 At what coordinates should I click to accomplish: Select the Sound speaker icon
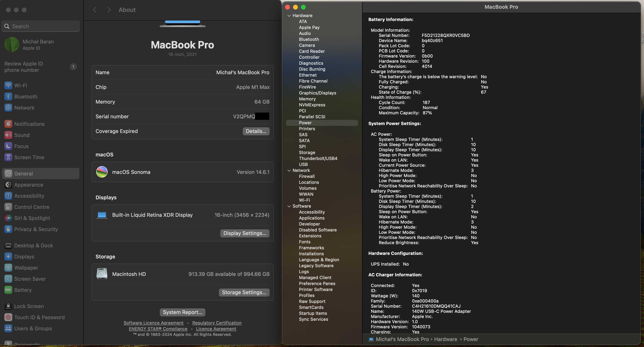tap(8, 135)
